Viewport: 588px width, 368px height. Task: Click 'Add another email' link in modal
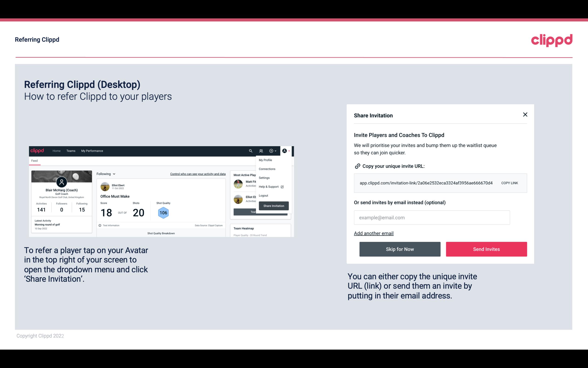pos(373,233)
